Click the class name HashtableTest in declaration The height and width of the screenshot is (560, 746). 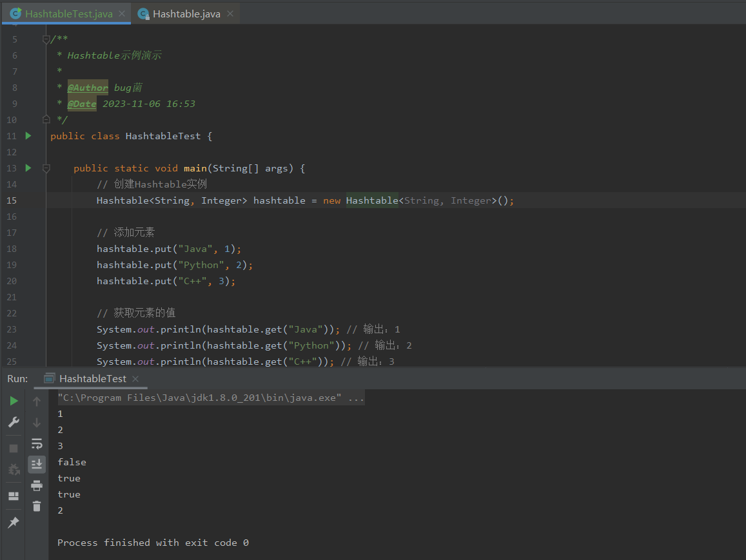(x=162, y=136)
